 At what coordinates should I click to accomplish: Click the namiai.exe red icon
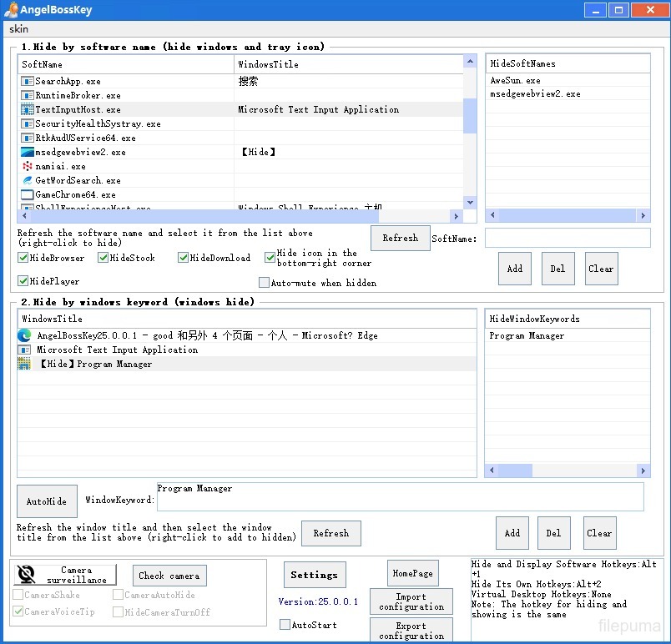click(27, 166)
